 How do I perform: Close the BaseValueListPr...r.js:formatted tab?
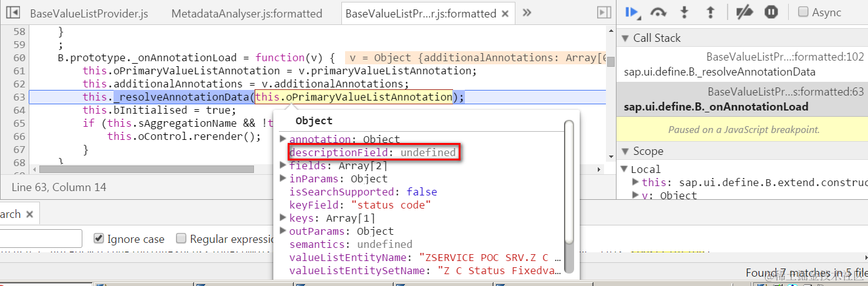pos(505,14)
